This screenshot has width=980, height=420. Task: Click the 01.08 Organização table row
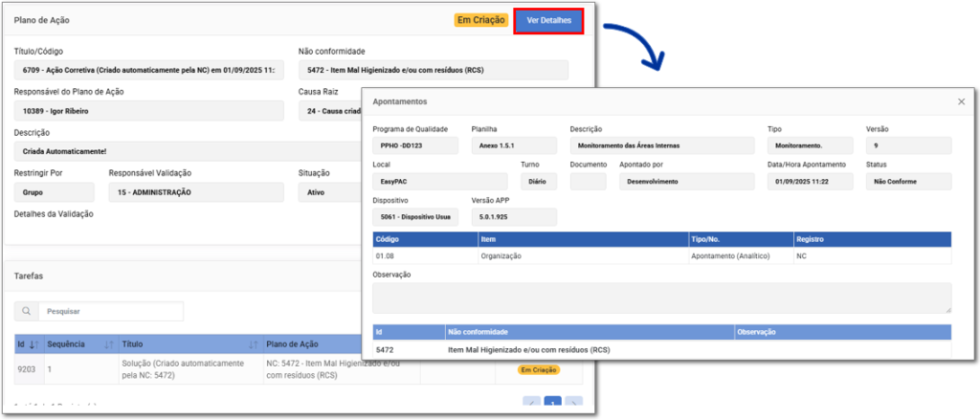coord(661,256)
